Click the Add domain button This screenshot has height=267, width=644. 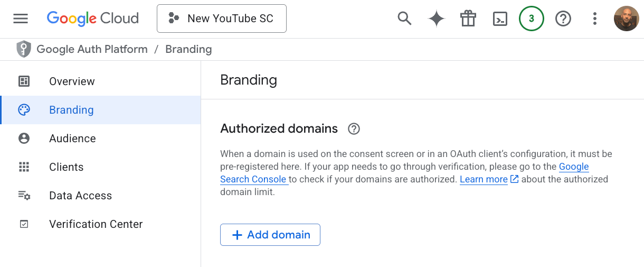(270, 235)
